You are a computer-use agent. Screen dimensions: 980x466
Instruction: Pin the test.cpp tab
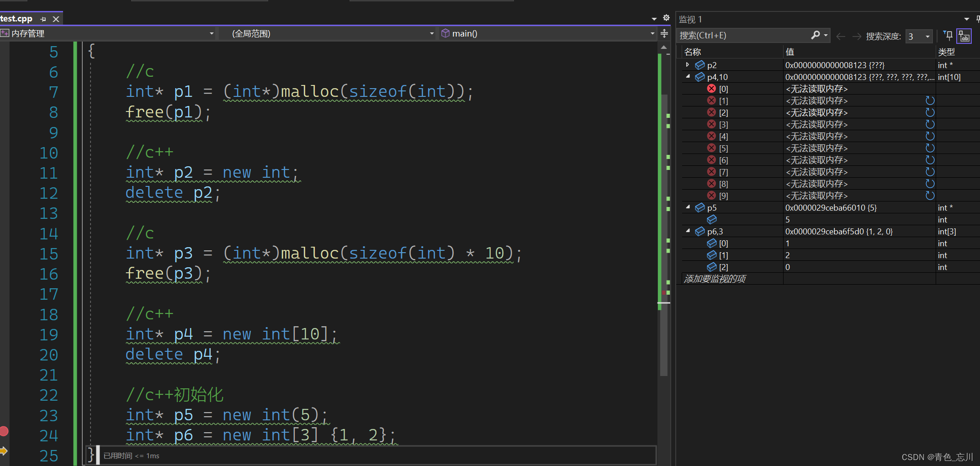43,19
